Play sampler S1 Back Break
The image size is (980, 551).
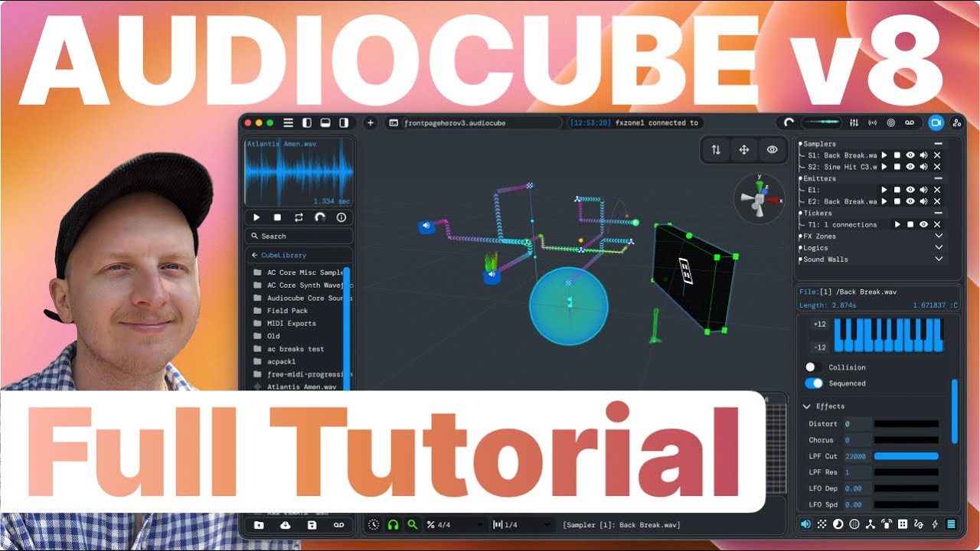(x=884, y=155)
